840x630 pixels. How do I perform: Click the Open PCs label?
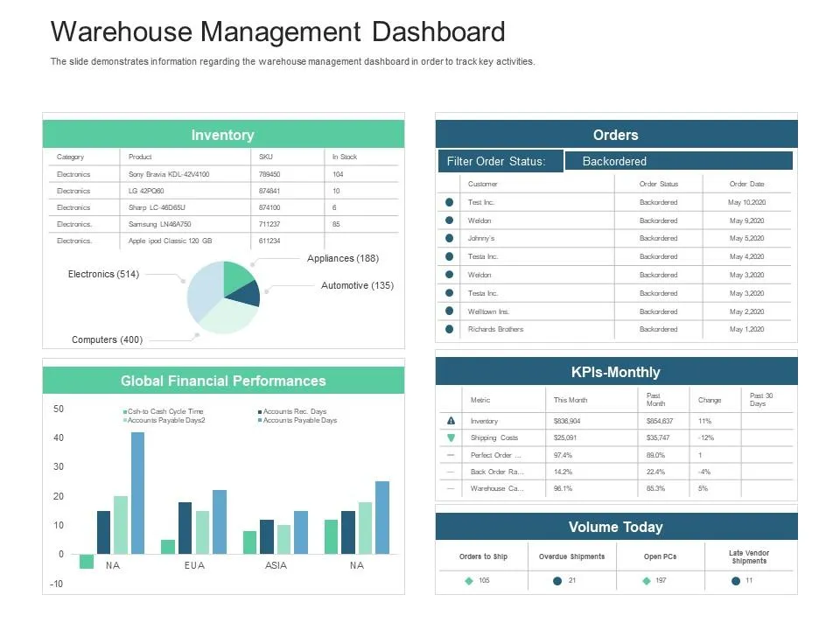coord(660,556)
